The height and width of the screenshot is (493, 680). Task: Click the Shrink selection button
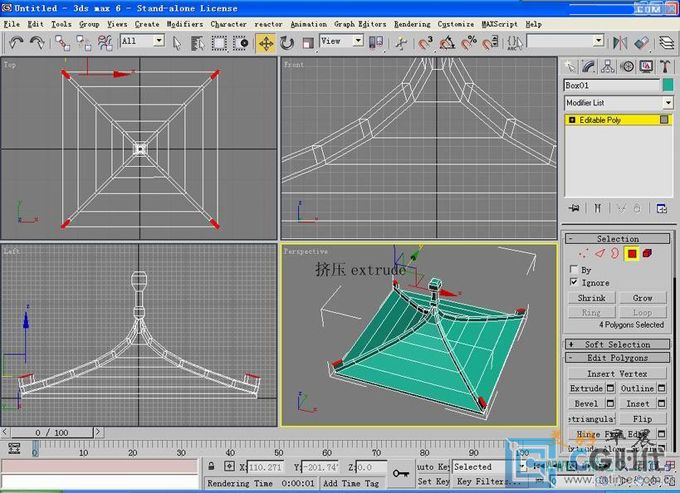[592, 298]
